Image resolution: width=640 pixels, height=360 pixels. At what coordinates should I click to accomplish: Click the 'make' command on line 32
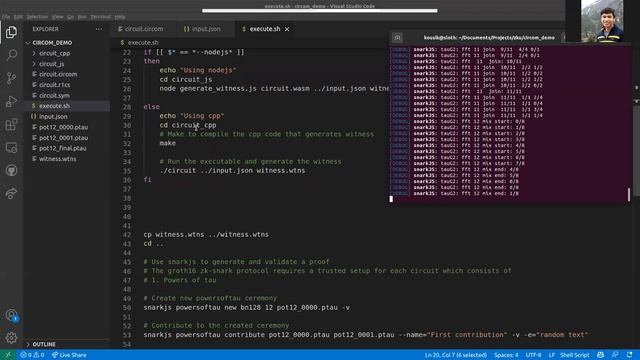(x=167, y=143)
